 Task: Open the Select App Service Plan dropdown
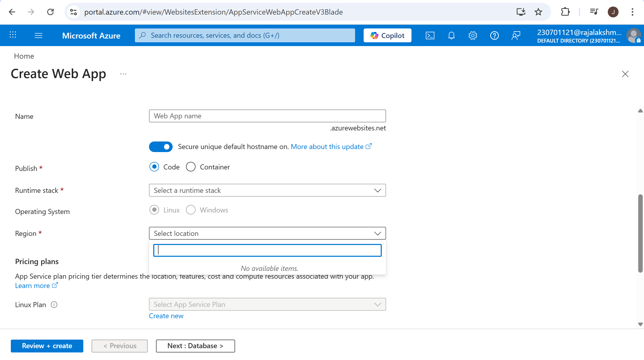[x=267, y=304]
